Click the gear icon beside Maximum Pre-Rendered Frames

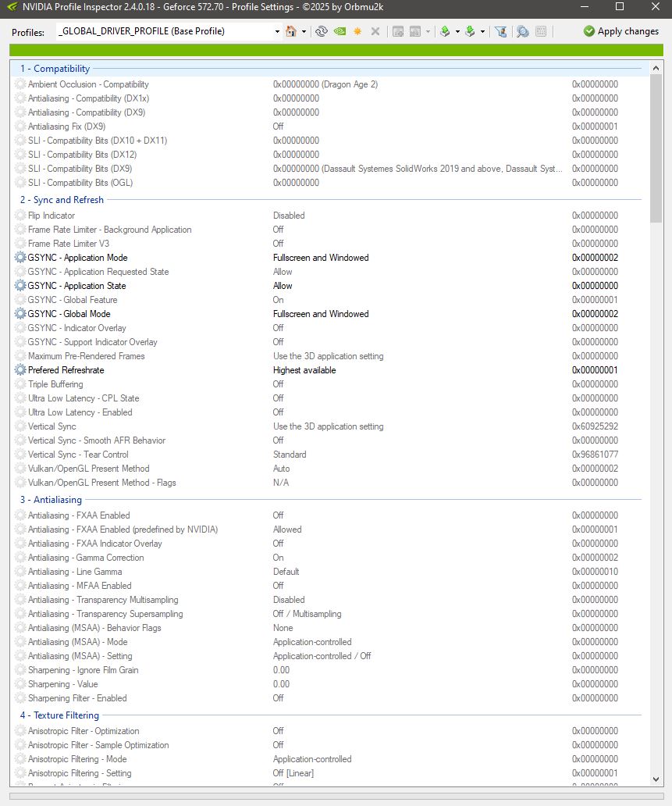[20, 355]
